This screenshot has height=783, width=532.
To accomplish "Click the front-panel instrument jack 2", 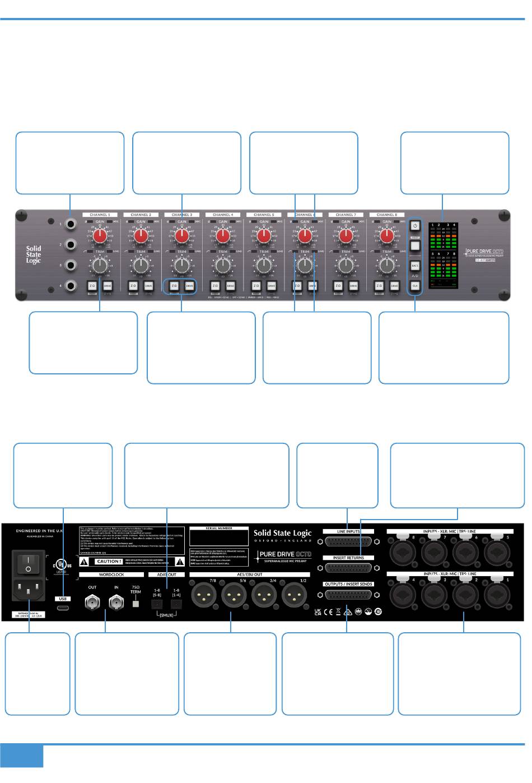I will pos(71,244).
